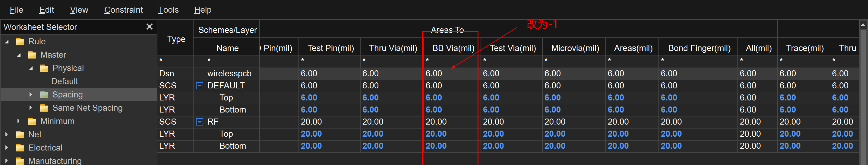Viewport: 868px width, 165px height.
Task: Close the Worksheet Selector panel
Action: point(149,27)
